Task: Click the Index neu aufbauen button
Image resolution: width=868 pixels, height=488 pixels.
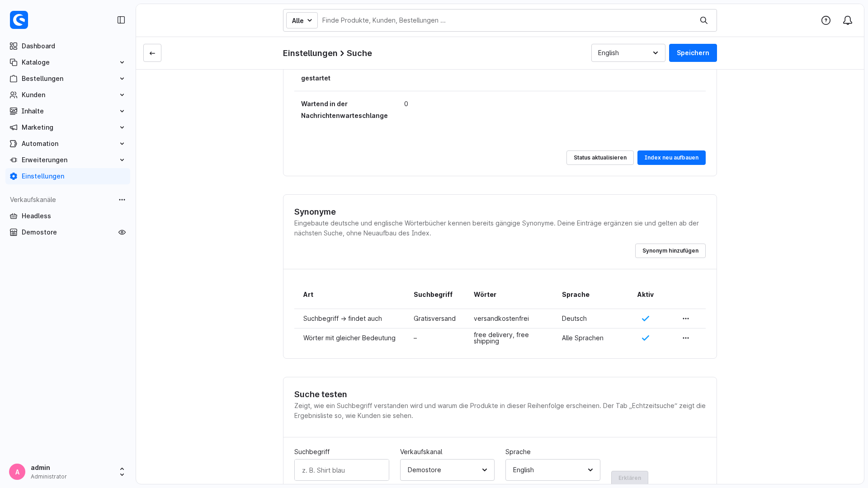Action: click(671, 158)
